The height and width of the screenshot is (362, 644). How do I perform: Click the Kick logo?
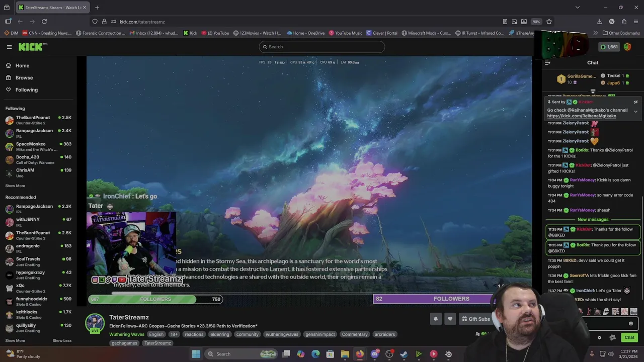(33, 47)
